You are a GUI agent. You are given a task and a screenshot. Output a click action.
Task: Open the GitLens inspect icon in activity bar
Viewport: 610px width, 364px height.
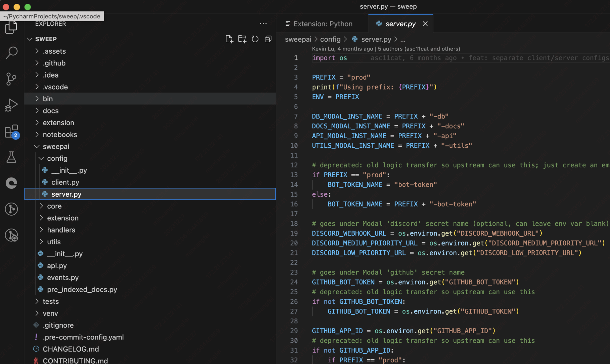11,235
